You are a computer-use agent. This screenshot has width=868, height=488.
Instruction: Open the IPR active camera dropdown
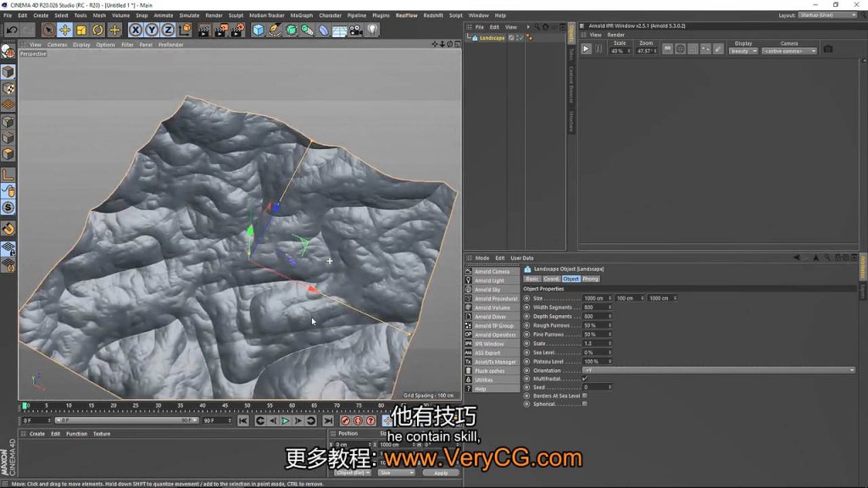[x=789, y=51]
